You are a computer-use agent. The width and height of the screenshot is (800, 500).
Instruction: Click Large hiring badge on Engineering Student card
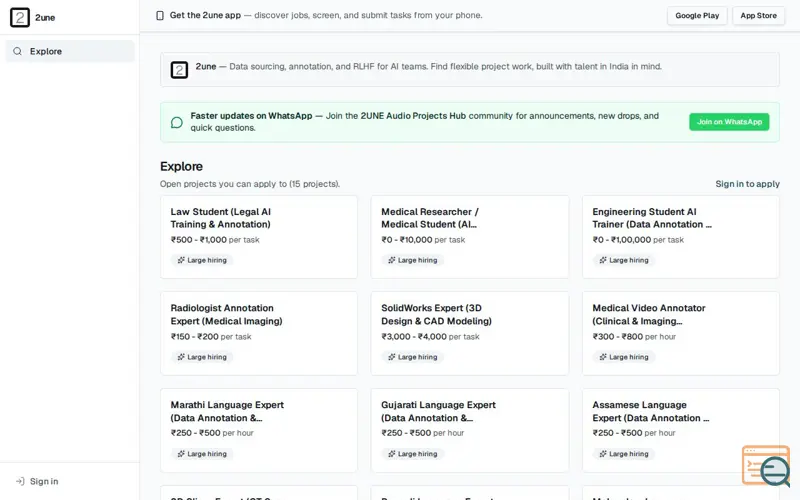click(x=623, y=260)
